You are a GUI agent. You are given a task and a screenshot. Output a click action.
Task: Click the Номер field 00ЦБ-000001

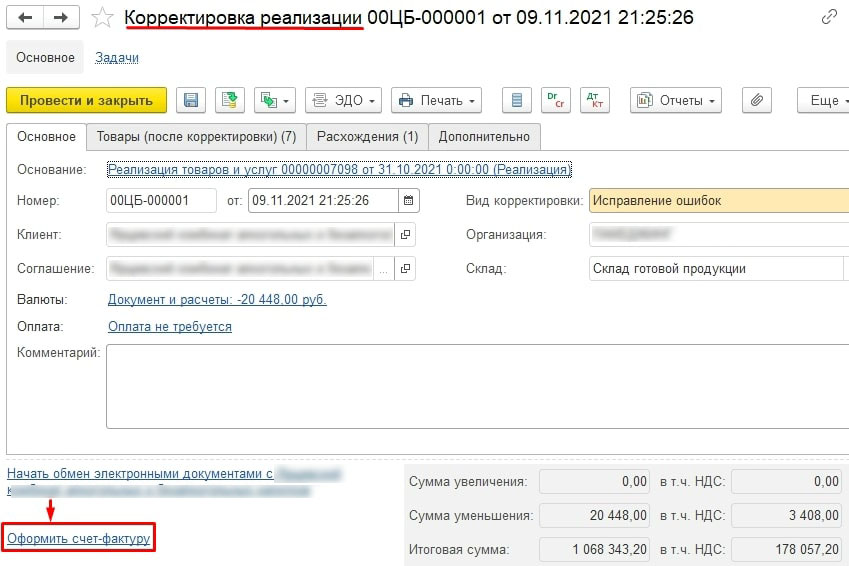pos(161,200)
